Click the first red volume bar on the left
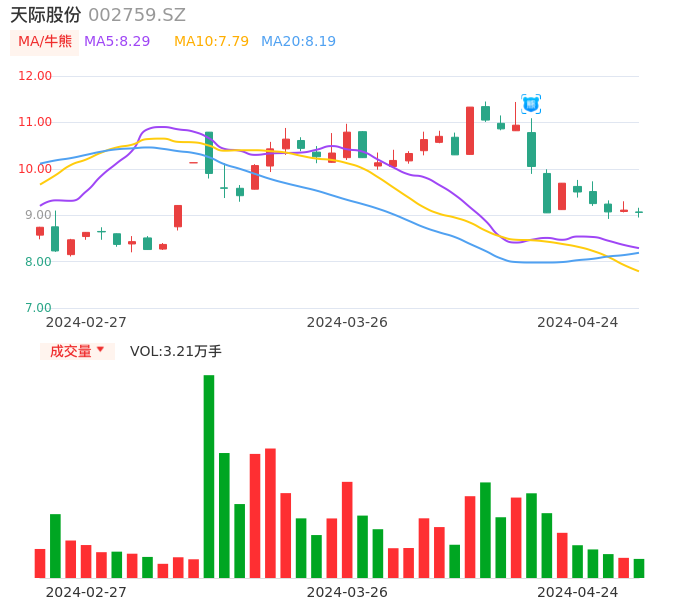 40,563
